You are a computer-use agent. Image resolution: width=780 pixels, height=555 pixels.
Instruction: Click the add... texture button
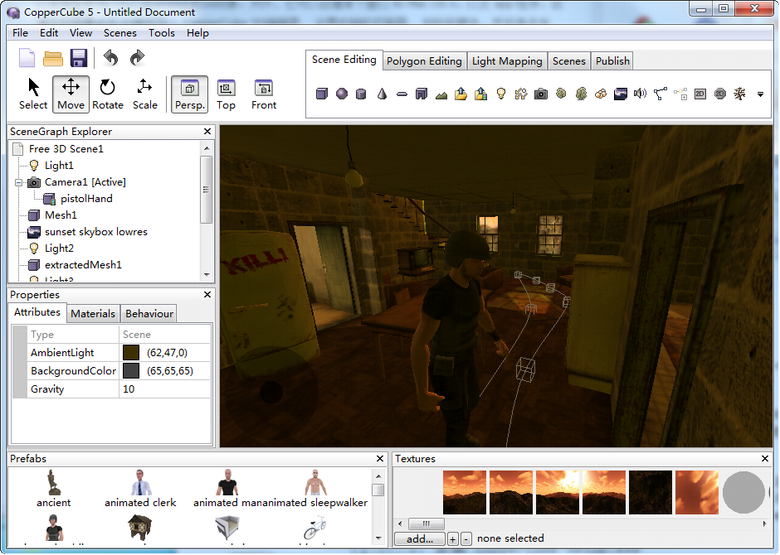click(x=419, y=539)
